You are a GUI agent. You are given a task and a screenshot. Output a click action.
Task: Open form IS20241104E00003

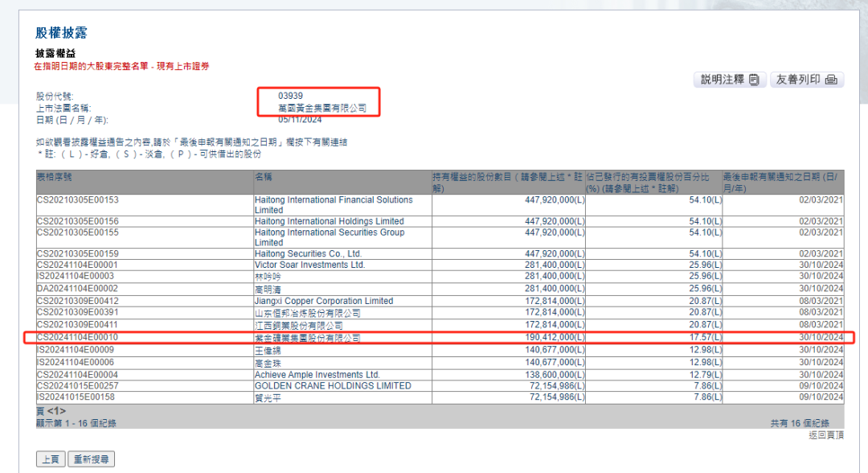pos(76,276)
